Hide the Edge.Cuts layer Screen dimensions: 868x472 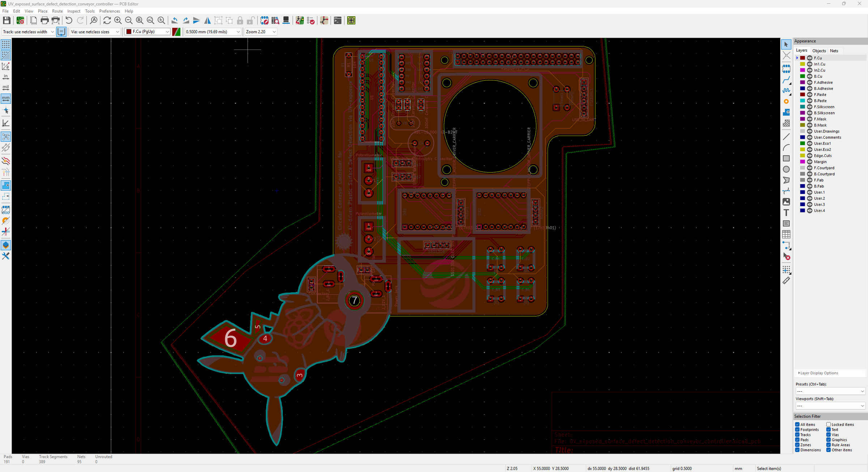pos(810,156)
